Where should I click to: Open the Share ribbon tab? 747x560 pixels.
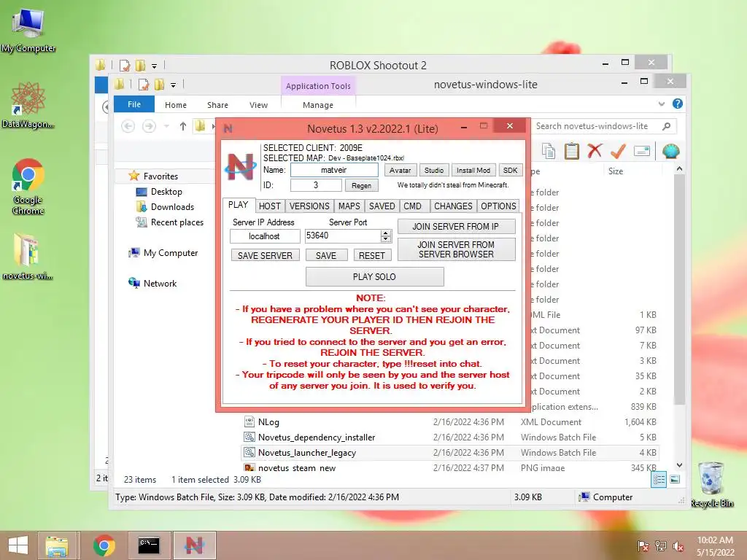click(x=217, y=105)
